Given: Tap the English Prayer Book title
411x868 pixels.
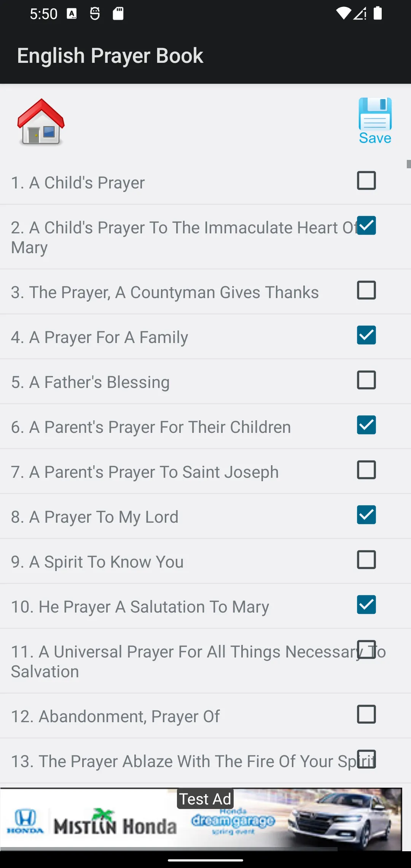Looking at the screenshot, I should point(110,56).
